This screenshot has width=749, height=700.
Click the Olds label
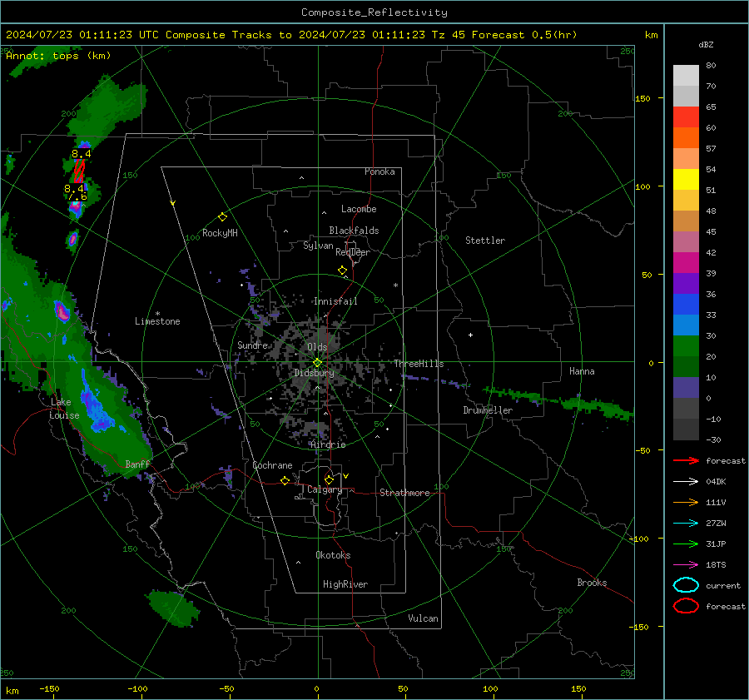(x=317, y=347)
